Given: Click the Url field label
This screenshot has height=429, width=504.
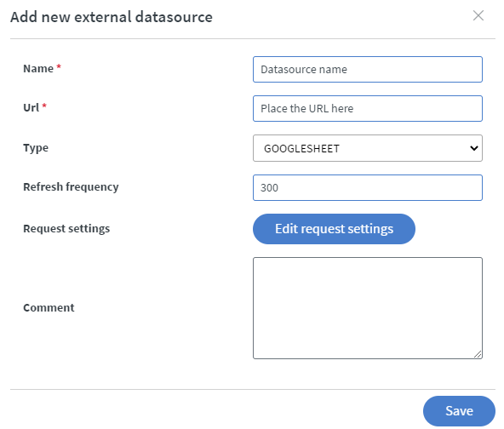Looking at the screenshot, I should (31, 107).
